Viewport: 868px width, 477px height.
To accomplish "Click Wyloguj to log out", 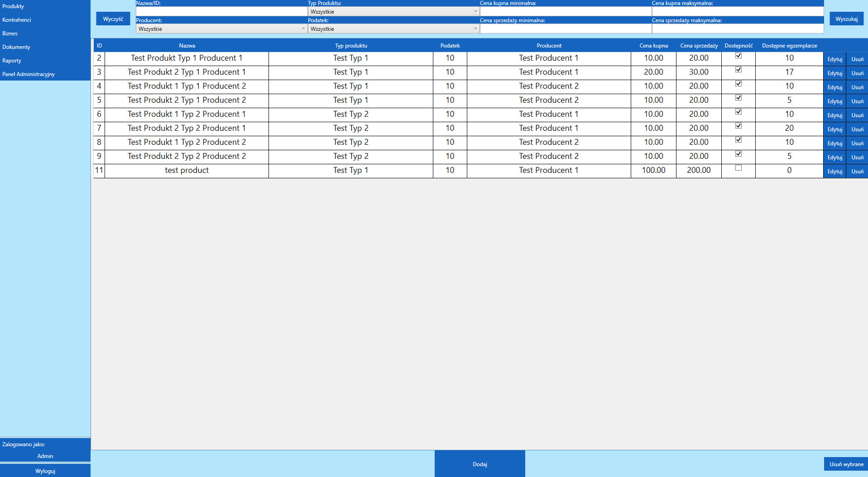I will (x=45, y=471).
